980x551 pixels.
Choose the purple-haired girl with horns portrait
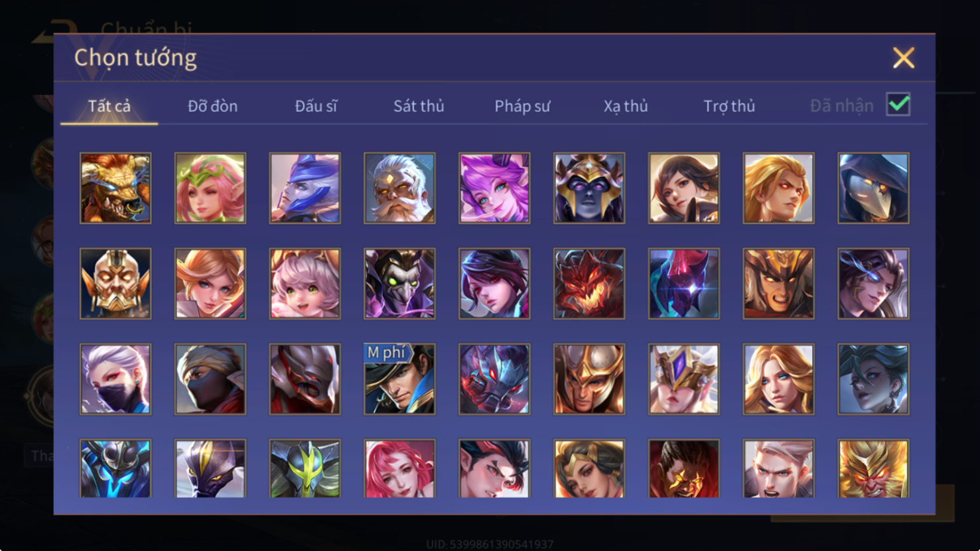494,188
